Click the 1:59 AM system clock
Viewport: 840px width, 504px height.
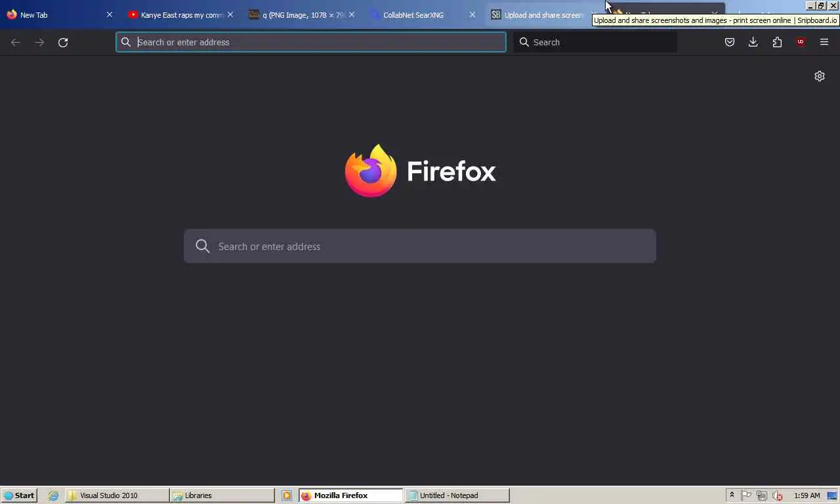(807, 495)
